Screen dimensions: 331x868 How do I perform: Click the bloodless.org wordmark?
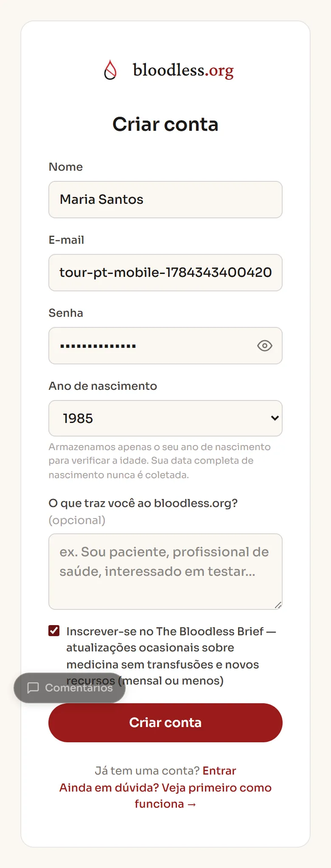(183, 70)
